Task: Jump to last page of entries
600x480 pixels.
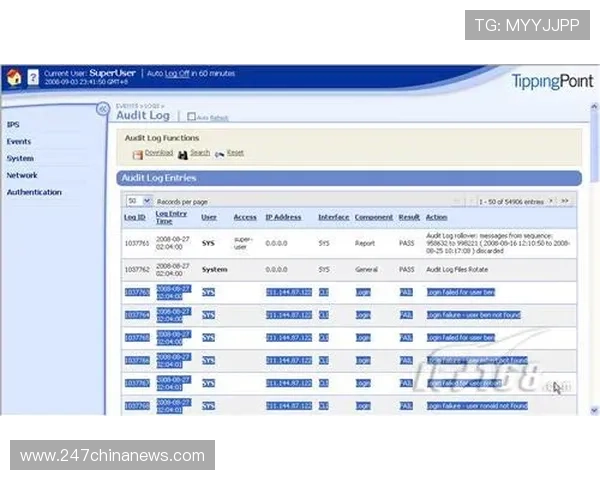Action: point(565,201)
